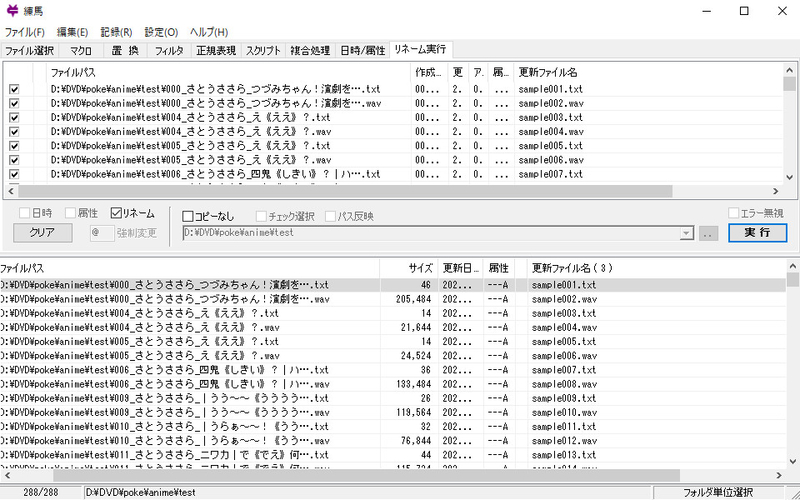This screenshot has width=800, height=500.
Task: Click the クリア button
Action: pos(42,233)
